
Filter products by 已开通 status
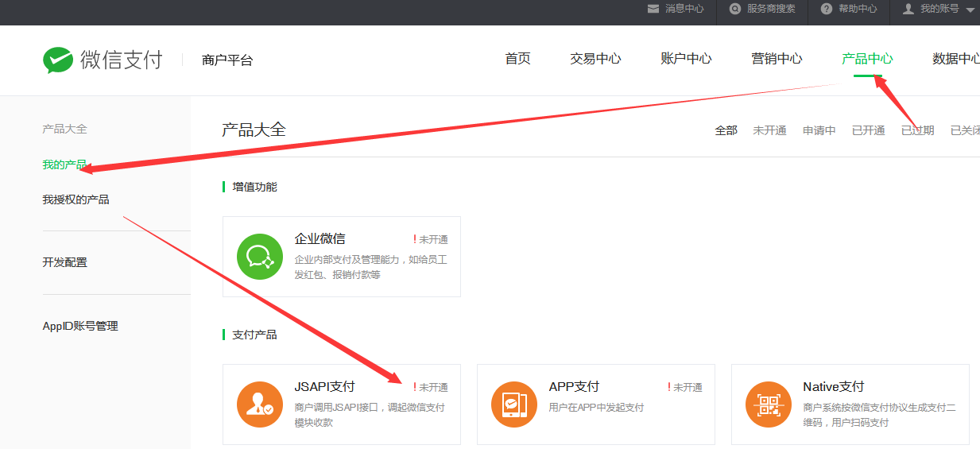[868, 130]
